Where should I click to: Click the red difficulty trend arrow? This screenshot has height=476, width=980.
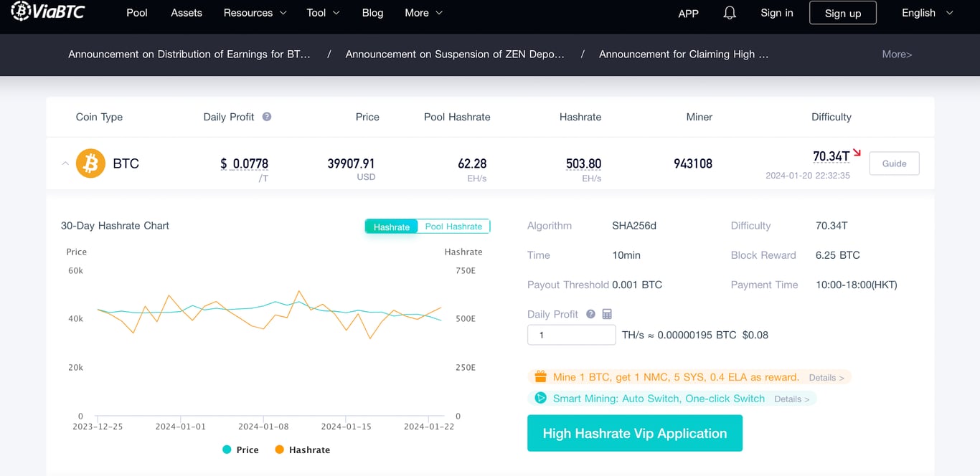coord(857,153)
